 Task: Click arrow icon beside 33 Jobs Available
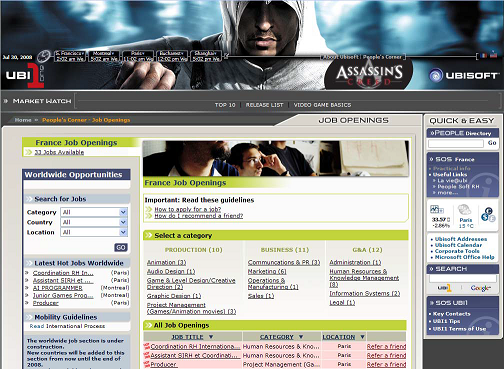pos(28,152)
